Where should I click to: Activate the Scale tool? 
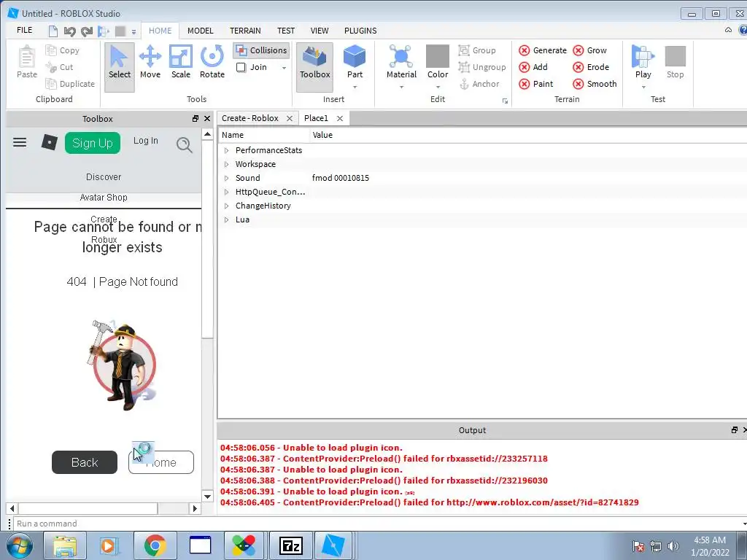pos(181,63)
